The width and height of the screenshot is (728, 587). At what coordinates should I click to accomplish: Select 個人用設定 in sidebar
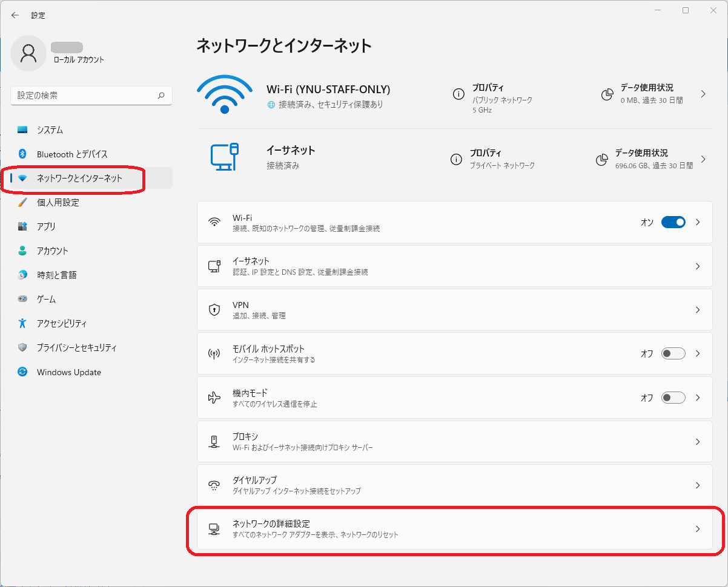(x=91, y=203)
